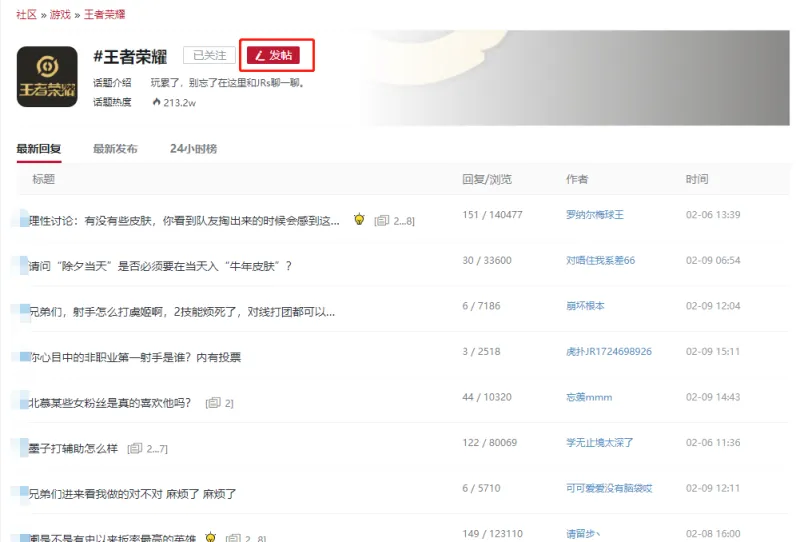Open the 除夕当天 牛年皮肤 question thread
800x542 pixels.
tap(160, 266)
